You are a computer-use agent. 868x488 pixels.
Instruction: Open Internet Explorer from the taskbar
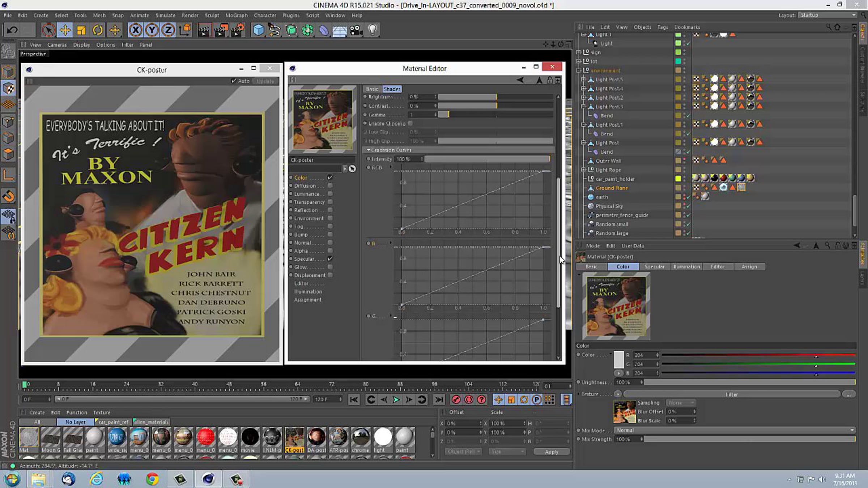96,479
